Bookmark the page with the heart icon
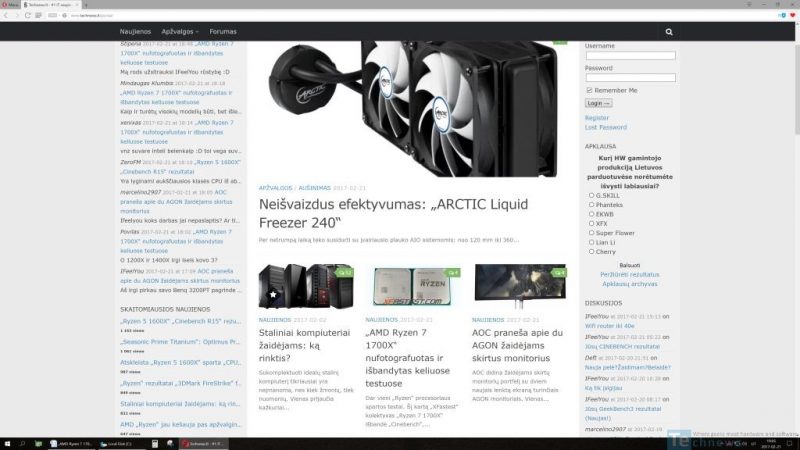This screenshot has width=800, height=450. pos(792,15)
